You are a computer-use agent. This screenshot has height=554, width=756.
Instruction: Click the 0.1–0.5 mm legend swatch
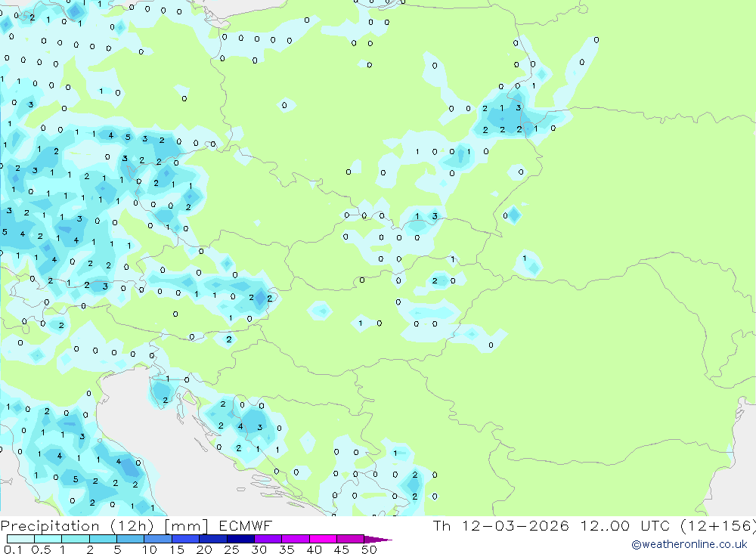click(x=20, y=539)
